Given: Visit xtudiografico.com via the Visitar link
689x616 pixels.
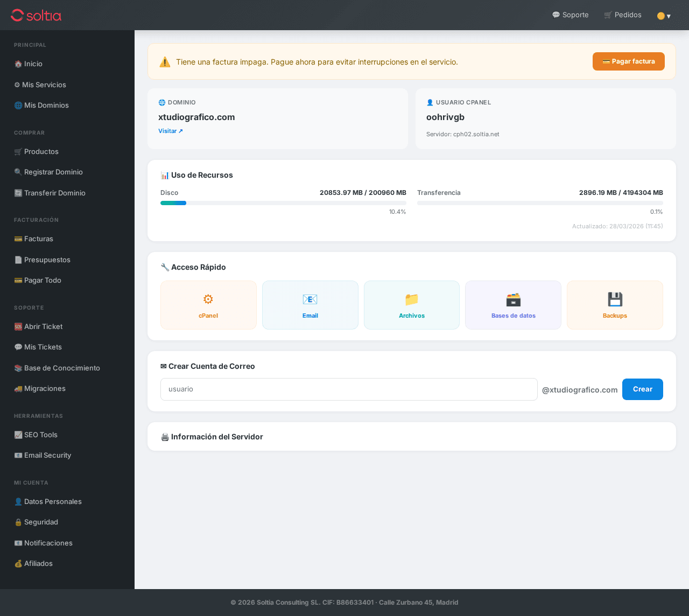Looking at the screenshot, I should coord(170,131).
